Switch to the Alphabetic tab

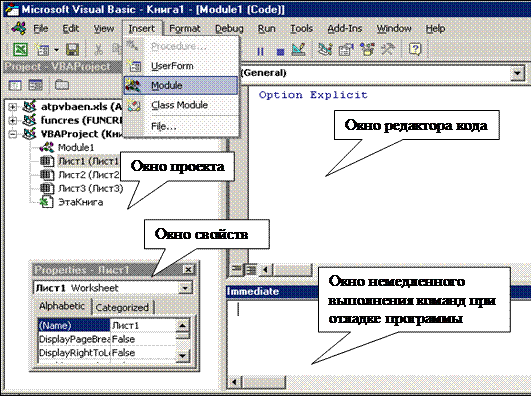point(62,306)
